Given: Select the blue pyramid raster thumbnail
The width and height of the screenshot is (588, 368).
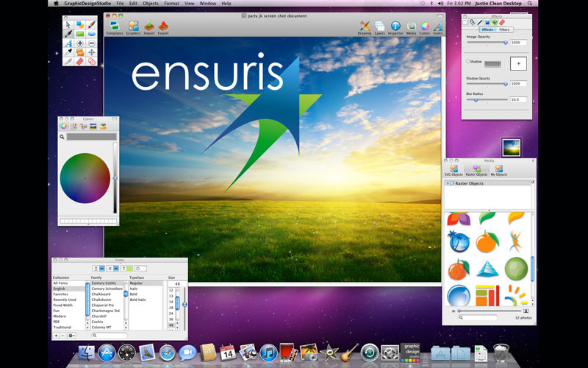Looking at the screenshot, I should click(x=487, y=269).
